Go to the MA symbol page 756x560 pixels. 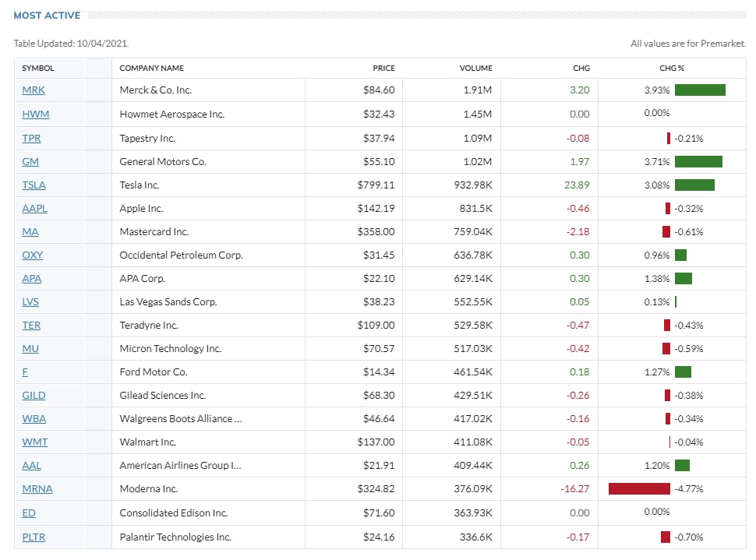[30, 232]
